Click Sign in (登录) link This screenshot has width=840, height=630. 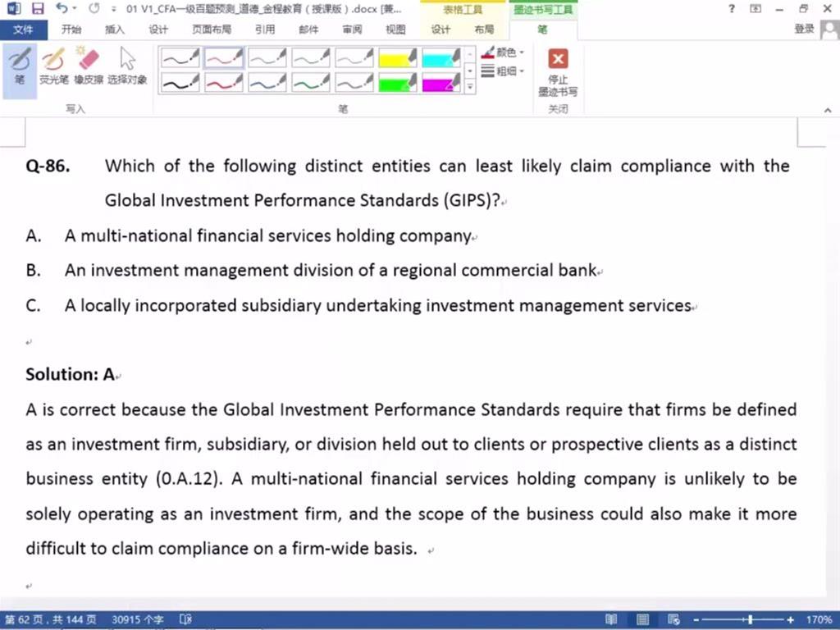(804, 29)
